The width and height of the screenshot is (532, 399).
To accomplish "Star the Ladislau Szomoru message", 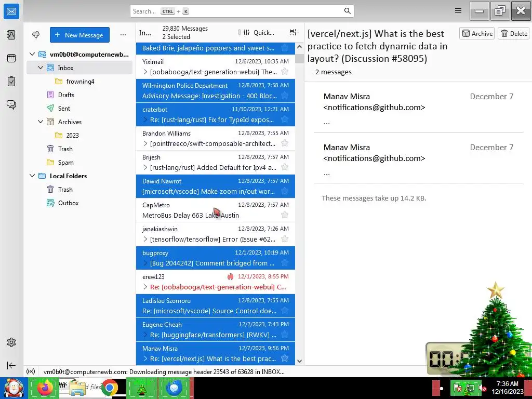I will pyautogui.click(x=285, y=311).
